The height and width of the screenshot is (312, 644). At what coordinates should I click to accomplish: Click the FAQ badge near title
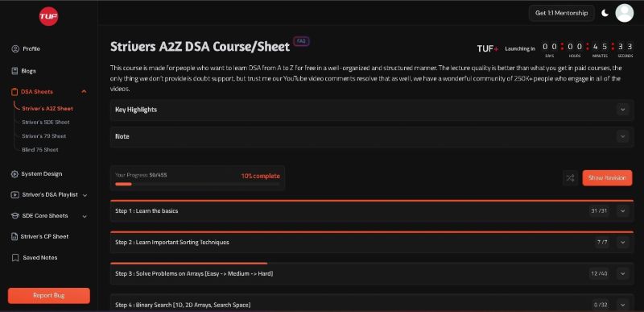(x=301, y=41)
